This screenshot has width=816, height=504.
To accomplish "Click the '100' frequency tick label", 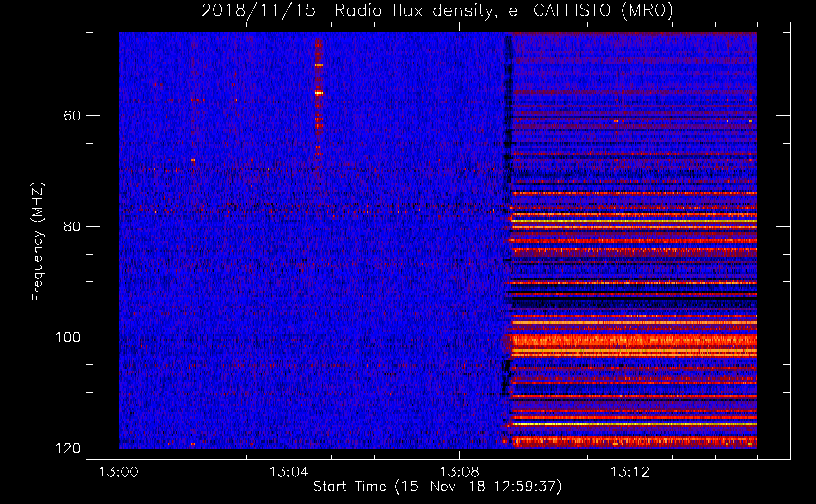I will (68, 337).
